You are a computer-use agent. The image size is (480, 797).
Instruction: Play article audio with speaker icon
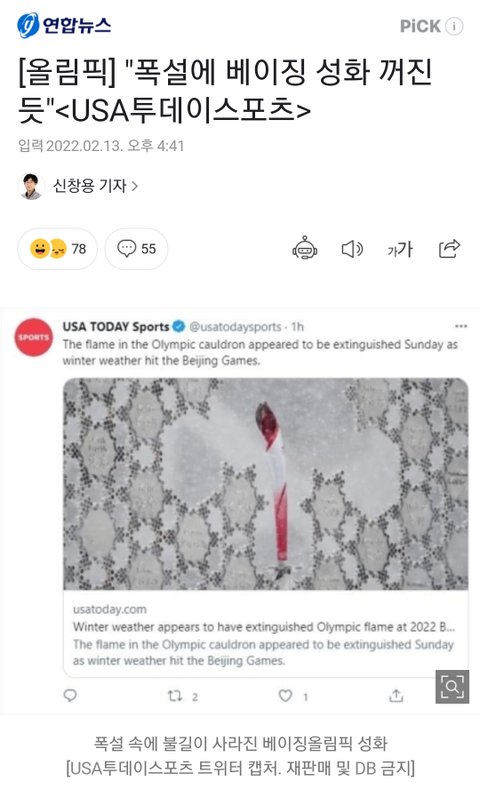[352, 249]
